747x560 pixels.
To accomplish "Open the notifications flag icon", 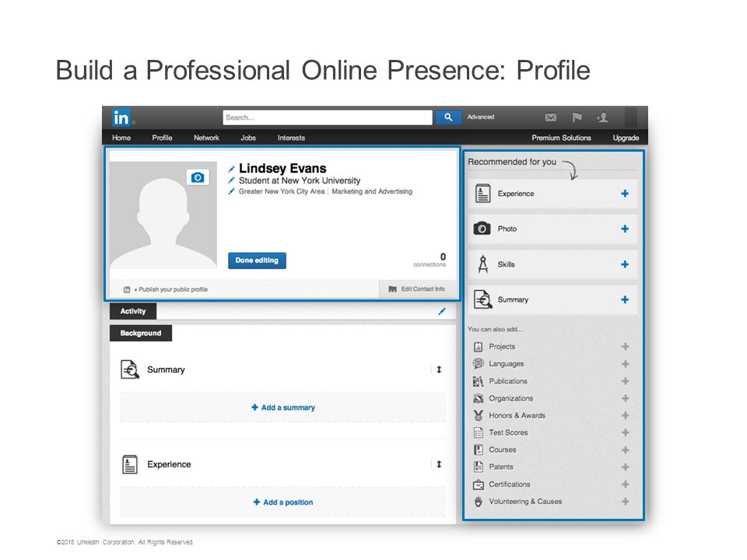I will coord(577,117).
